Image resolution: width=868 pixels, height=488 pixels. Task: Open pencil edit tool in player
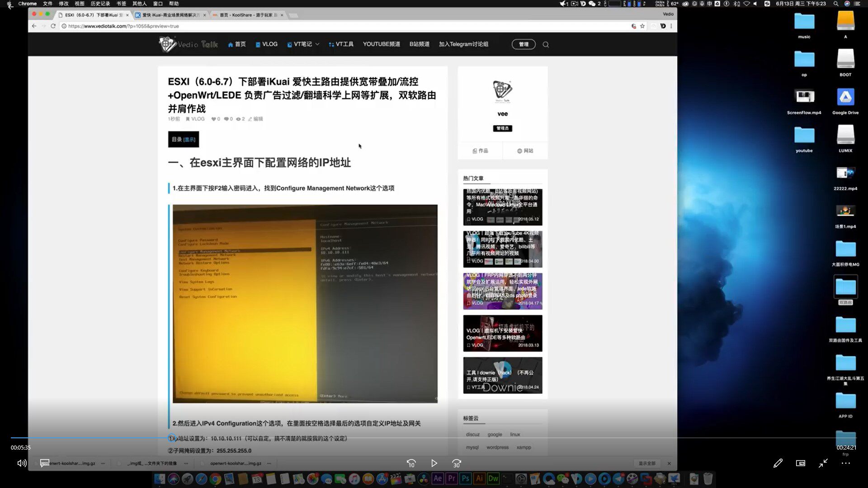[778, 463]
